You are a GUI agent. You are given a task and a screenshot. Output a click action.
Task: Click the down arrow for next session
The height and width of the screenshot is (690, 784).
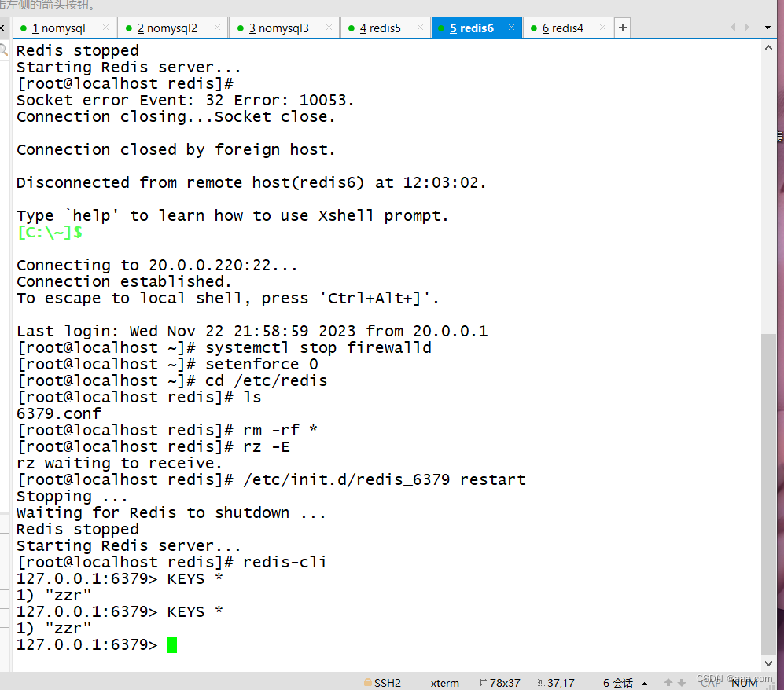click(681, 682)
